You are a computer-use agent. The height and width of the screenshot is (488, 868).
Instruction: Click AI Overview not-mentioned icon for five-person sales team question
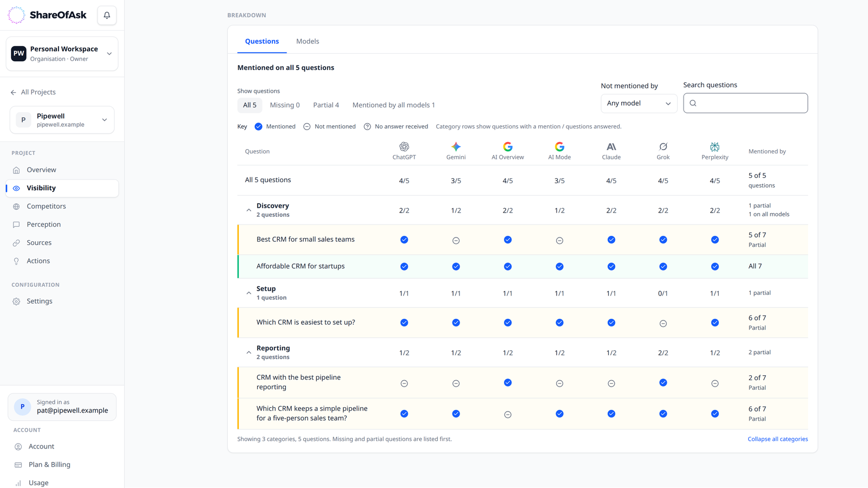[x=508, y=415]
